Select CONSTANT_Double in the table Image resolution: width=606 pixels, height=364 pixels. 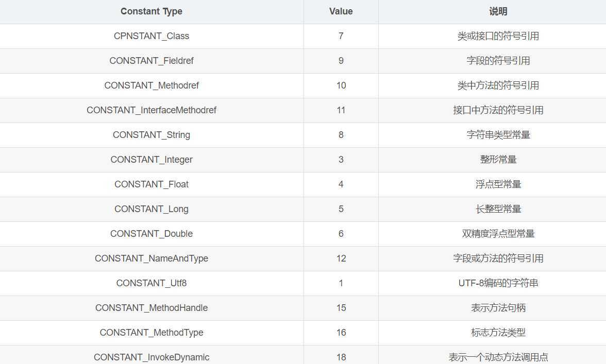coord(151,234)
